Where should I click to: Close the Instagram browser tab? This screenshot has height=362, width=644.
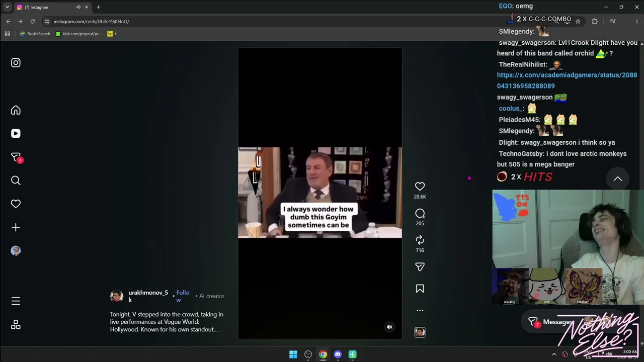click(x=87, y=7)
